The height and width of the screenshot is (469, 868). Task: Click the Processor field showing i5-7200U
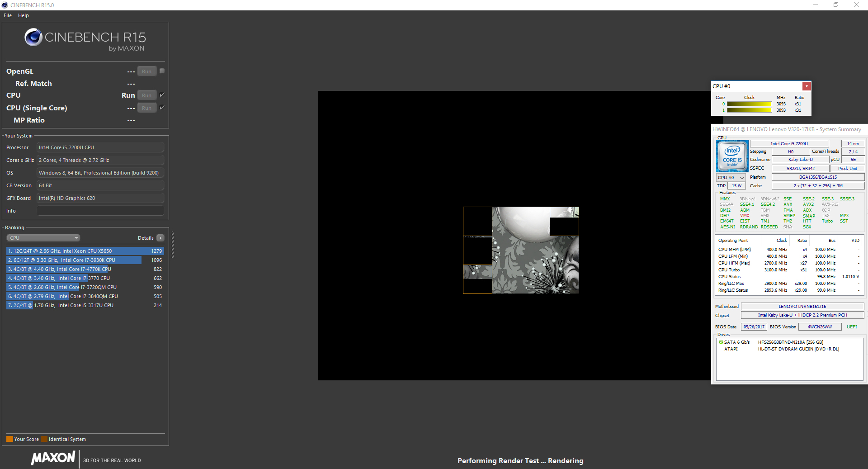100,147
